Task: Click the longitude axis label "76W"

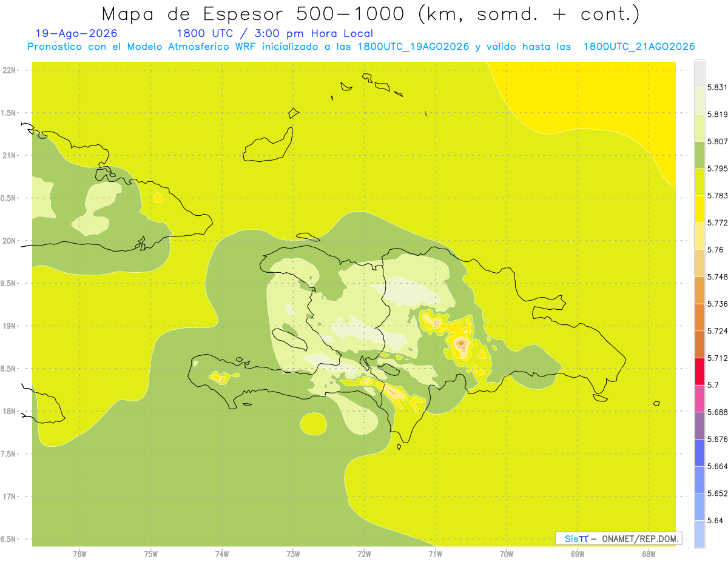Action: 79,554
